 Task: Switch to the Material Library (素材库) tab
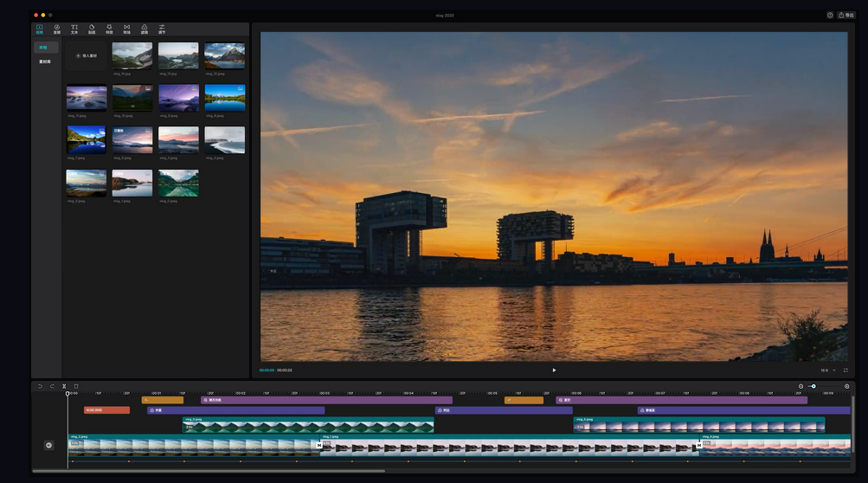click(44, 61)
